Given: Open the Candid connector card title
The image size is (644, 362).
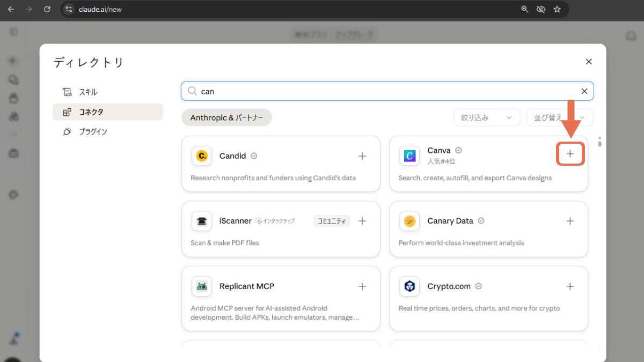Looking at the screenshot, I should [232, 156].
